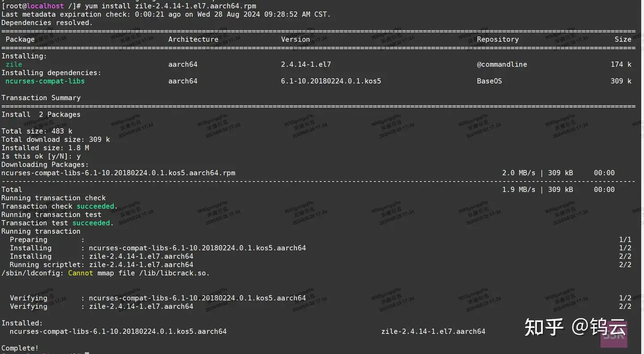Screen dimensions: 644x354
Task: Click the Architecture column header
Action: tap(193, 39)
